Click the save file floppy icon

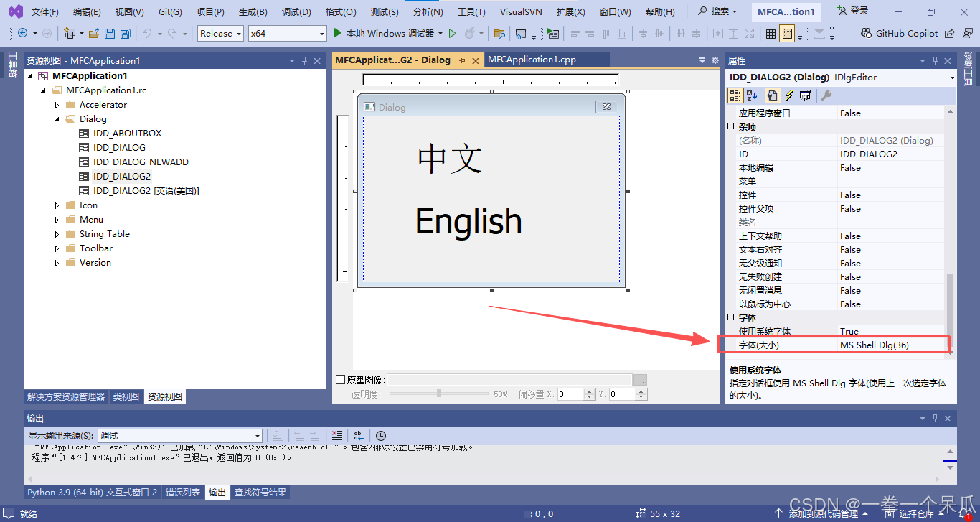110,33
